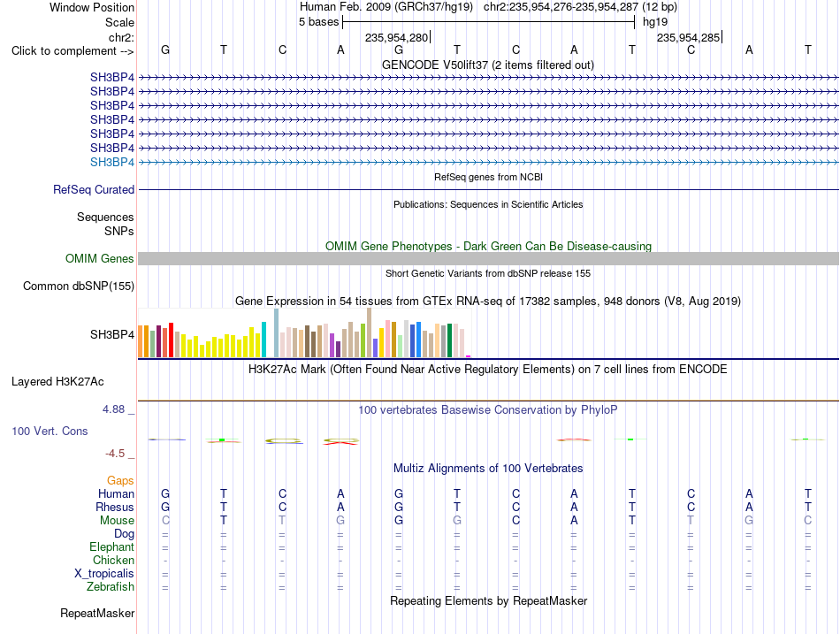
Task: Click the orange Gaps label
Action: click(120, 481)
